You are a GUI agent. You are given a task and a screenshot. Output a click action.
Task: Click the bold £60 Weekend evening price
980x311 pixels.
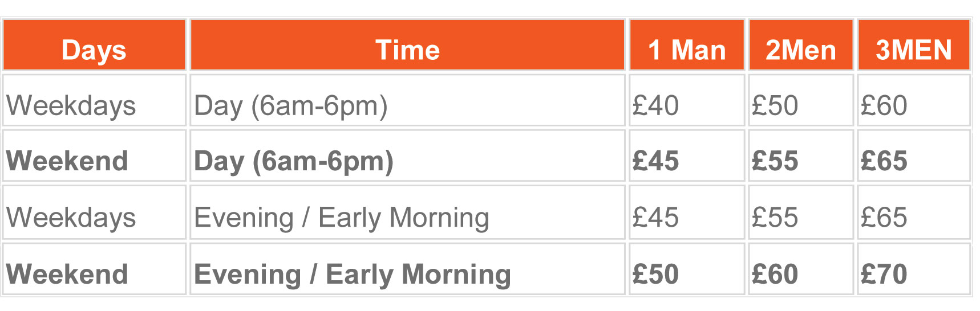pyautogui.click(x=801, y=269)
